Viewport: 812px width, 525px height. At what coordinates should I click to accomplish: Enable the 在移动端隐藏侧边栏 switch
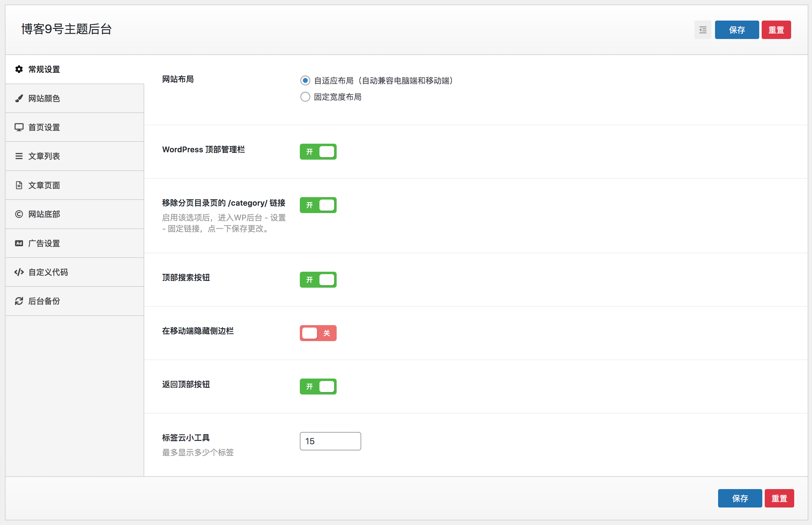(318, 333)
